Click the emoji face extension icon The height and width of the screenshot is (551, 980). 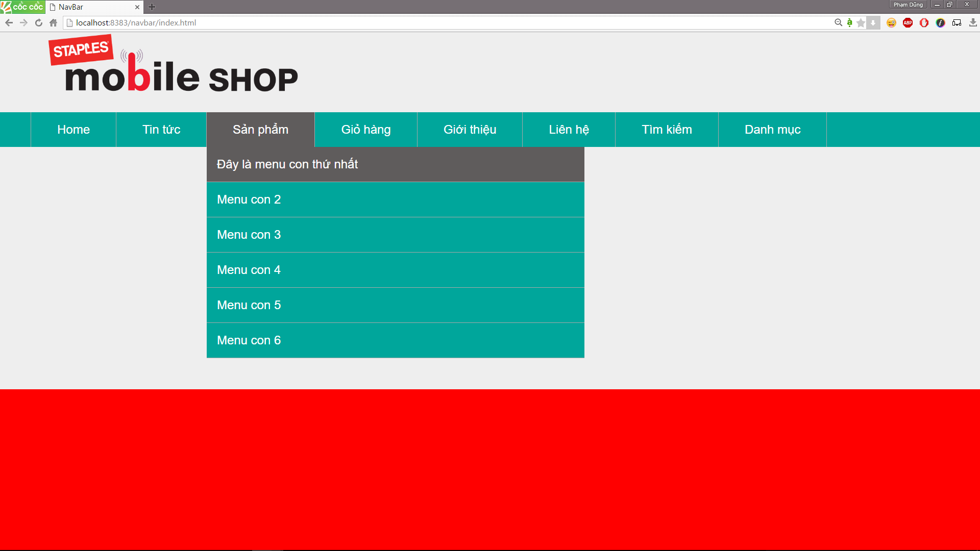[x=891, y=22]
